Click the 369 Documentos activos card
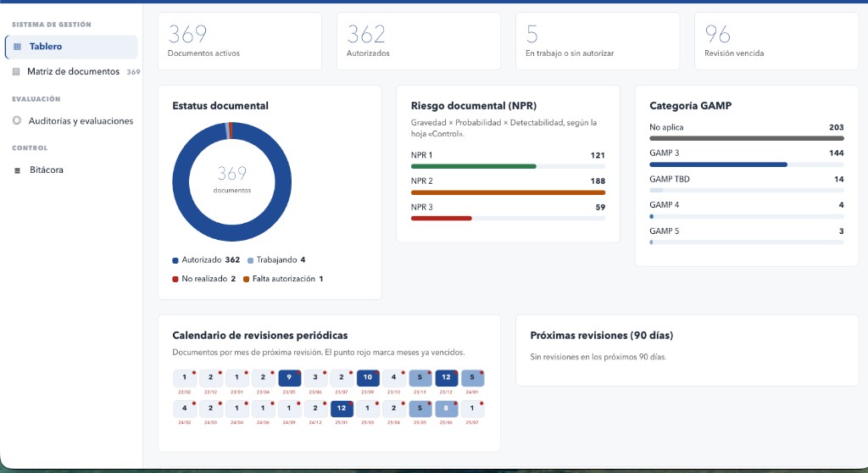The image size is (868, 473). [240, 41]
